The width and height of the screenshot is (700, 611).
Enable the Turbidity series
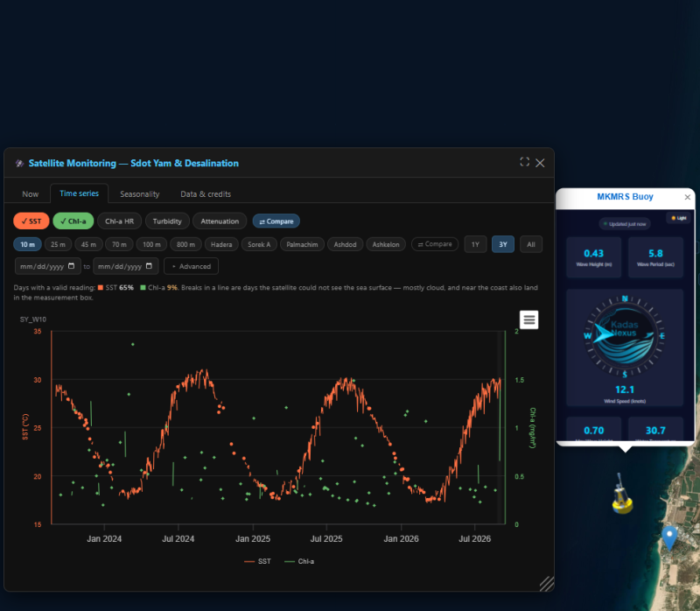(x=167, y=221)
